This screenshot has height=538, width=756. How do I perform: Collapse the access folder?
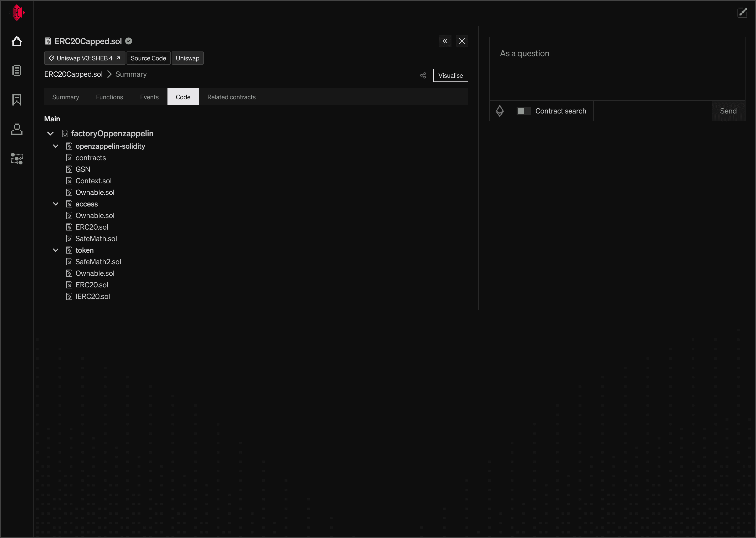coord(56,204)
